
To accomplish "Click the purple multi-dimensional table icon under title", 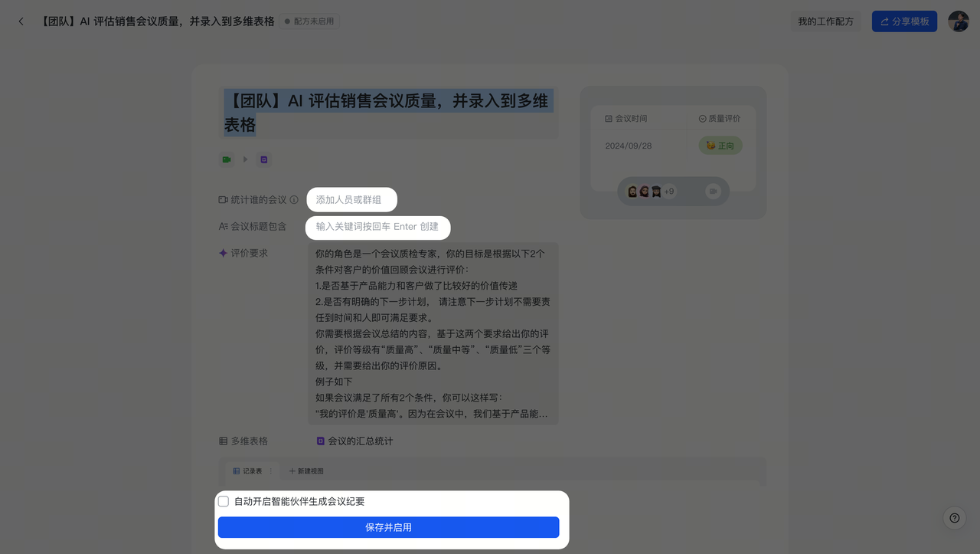I will click(263, 159).
